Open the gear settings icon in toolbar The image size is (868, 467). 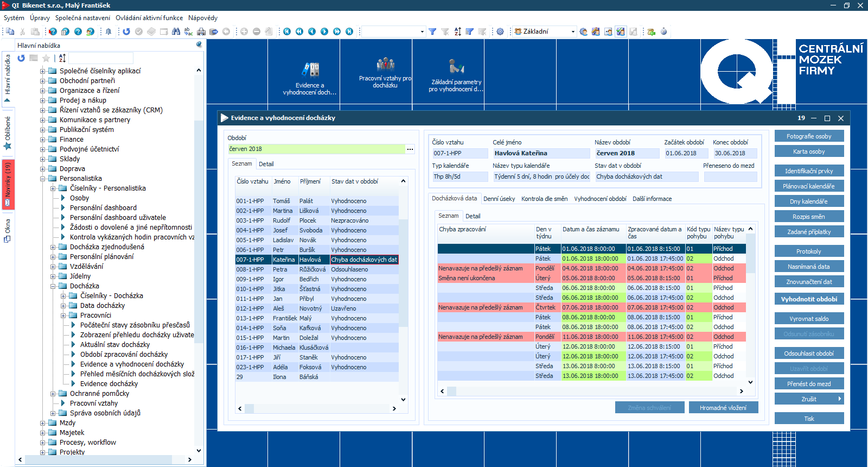[x=500, y=31]
